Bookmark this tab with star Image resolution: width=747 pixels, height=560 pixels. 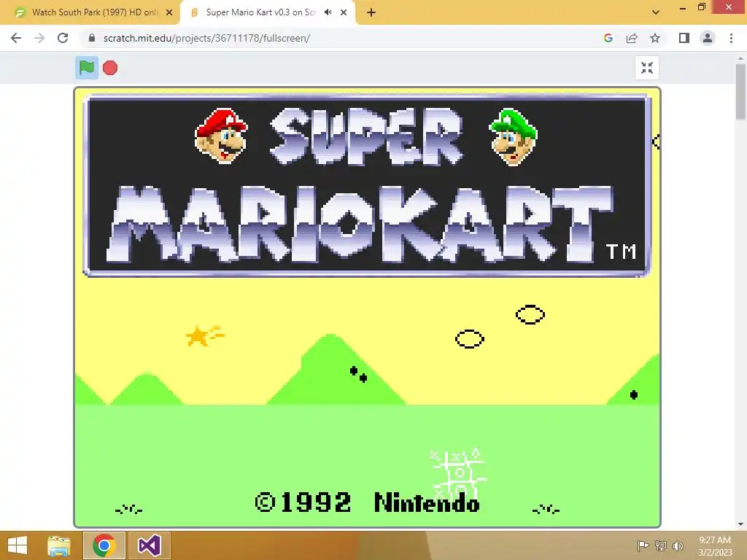pyautogui.click(x=655, y=38)
